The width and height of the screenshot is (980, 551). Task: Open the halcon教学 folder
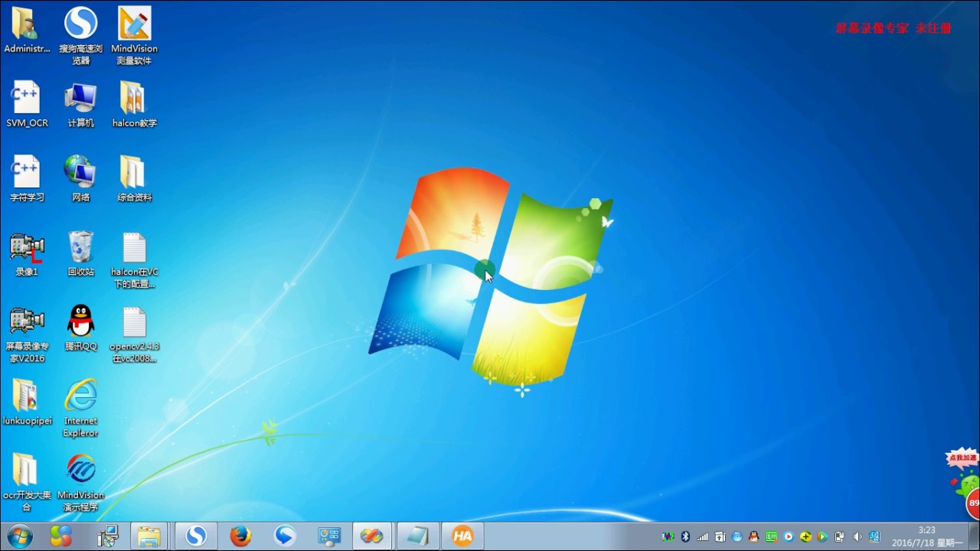pos(134,105)
